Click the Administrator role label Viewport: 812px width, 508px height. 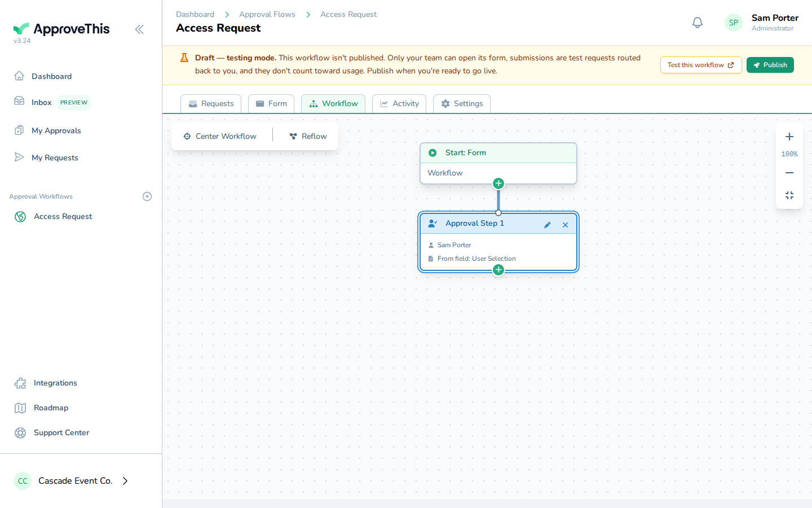click(773, 28)
